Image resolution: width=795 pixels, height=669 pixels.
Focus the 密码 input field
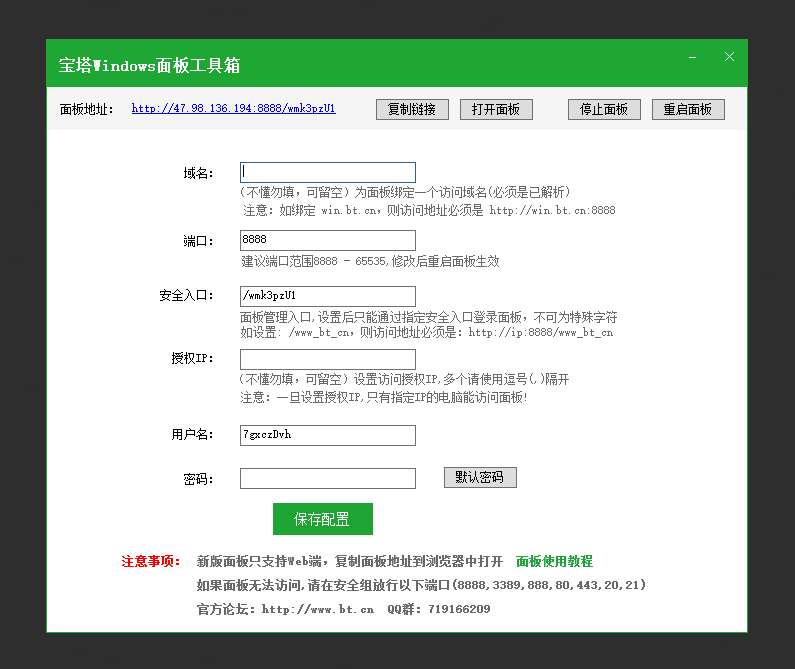click(328, 478)
